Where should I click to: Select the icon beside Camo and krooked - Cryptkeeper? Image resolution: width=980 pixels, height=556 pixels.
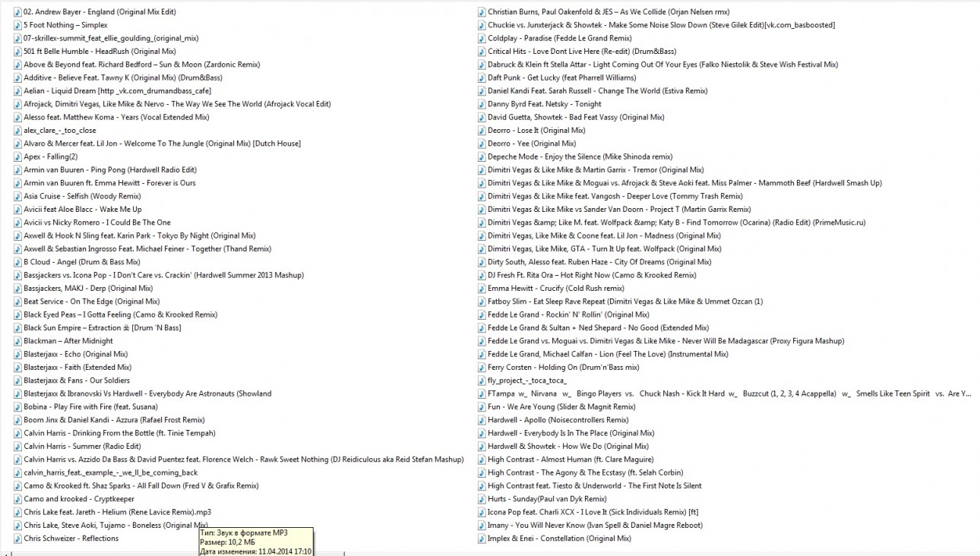(x=17, y=499)
